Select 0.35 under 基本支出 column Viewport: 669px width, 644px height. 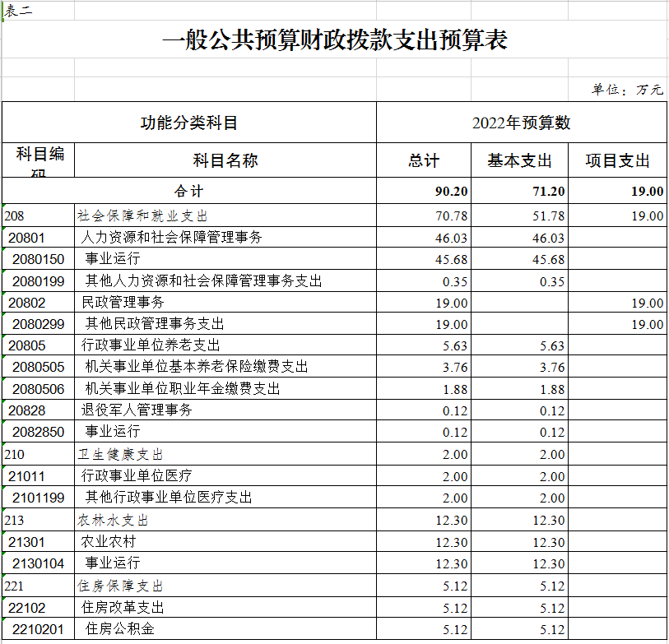pyautogui.click(x=552, y=281)
